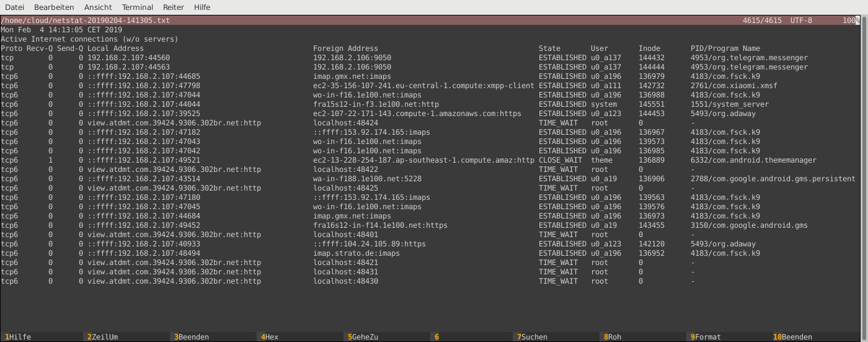
Task: Click foreign address fra15s12-in-f3.1e100.net:http
Action: (x=376, y=104)
